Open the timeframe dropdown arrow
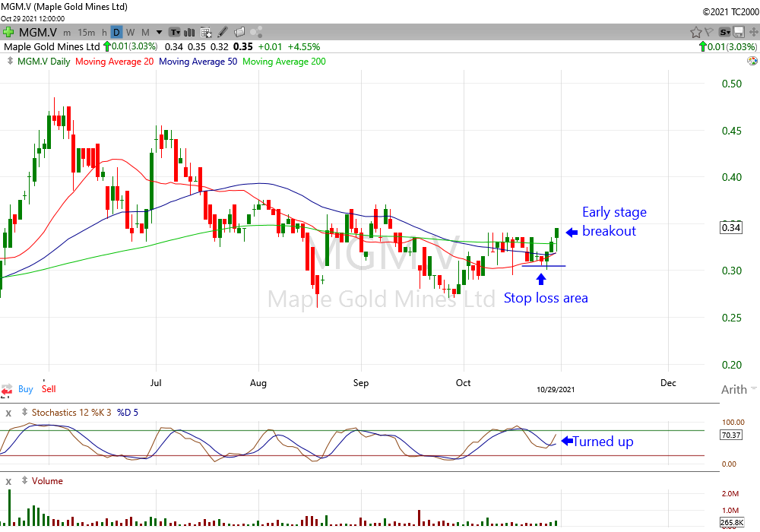Screen dimensions: 760x532 coord(159,33)
